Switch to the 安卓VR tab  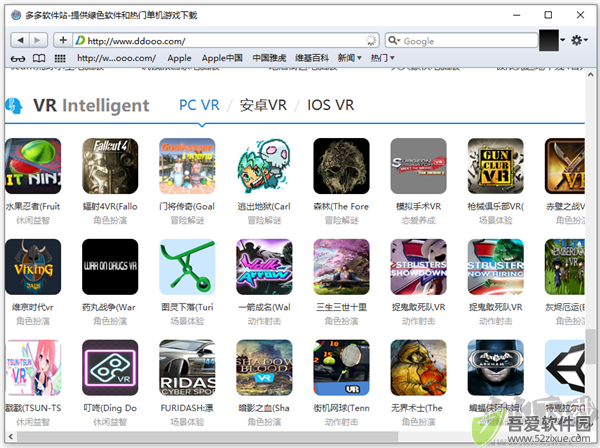(263, 105)
